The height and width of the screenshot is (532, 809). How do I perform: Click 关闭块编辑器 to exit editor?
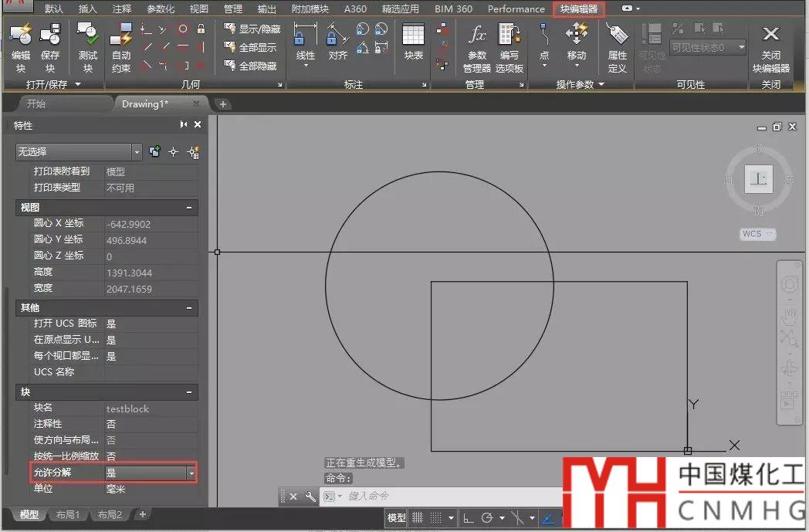coord(770,48)
